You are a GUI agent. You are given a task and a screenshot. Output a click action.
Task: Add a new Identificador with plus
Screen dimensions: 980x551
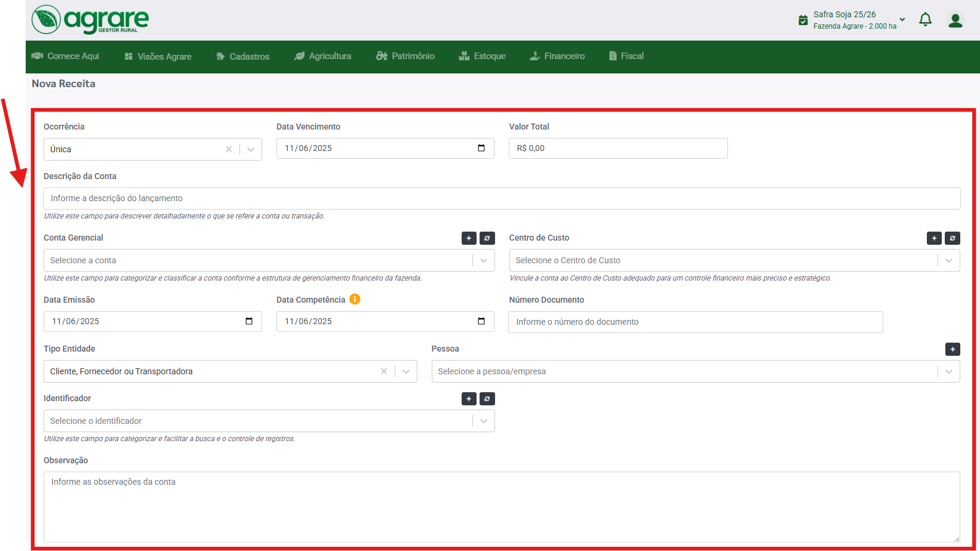point(469,399)
